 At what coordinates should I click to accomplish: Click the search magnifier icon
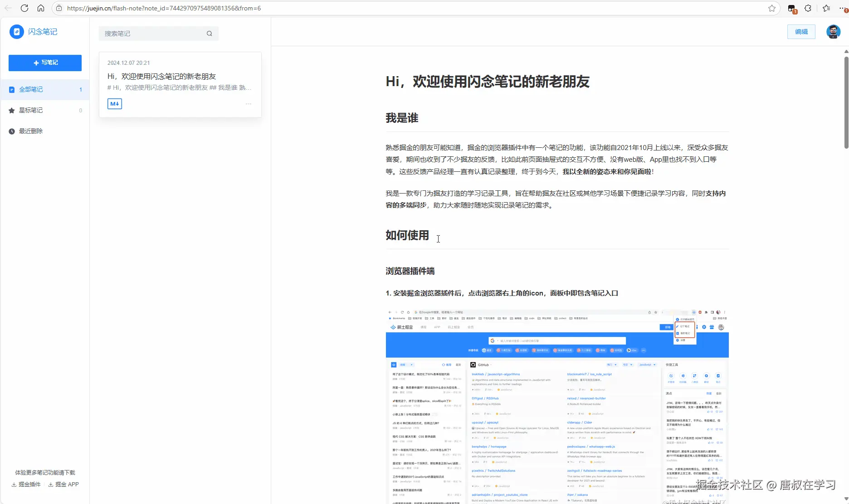(x=209, y=33)
